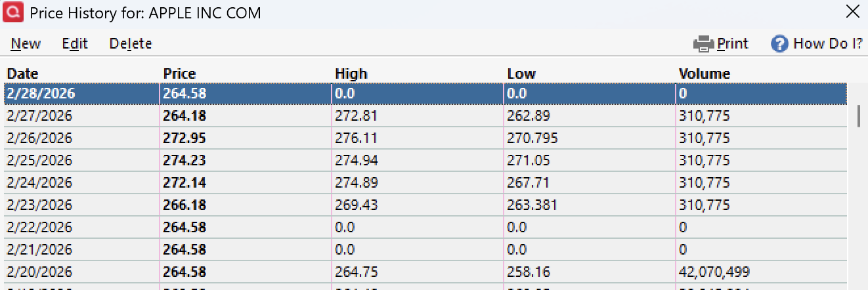868x290 pixels.
Task: Click price 264.58 in 2/22/2026 row
Action: pyautogui.click(x=184, y=228)
